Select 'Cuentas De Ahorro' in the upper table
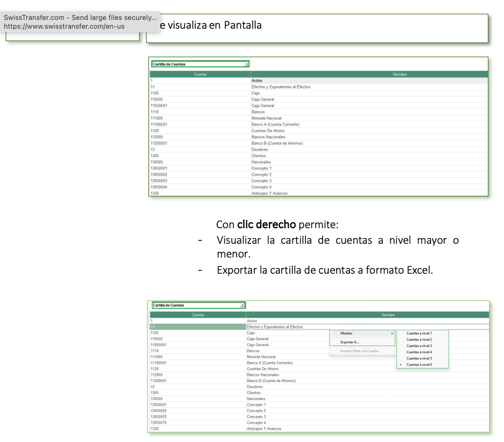This screenshot has height=442, width=504. pyautogui.click(x=268, y=131)
